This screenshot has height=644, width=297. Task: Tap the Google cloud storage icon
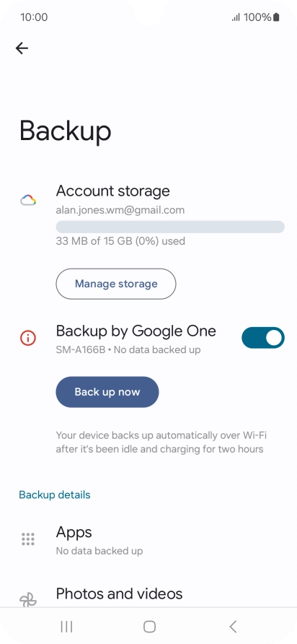28,201
